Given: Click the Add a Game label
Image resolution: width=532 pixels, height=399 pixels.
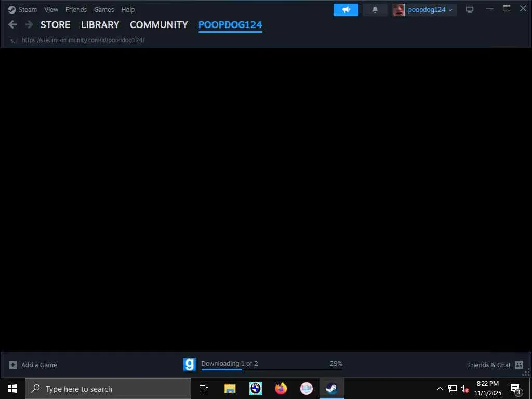Looking at the screenshot, I should pyautogui.click(x=39, y=365).
